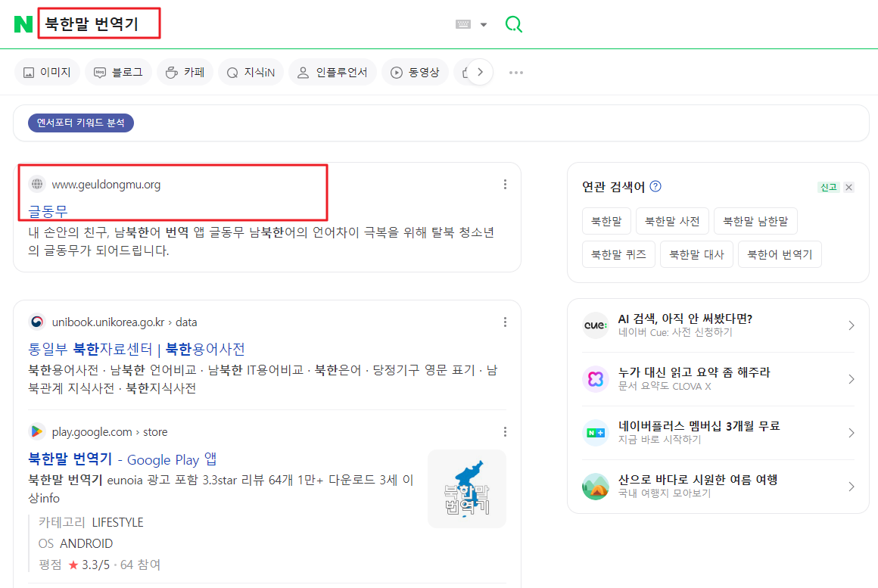Click the 카테고리 LIFESTYLE text
This screenshot has height=588, width=878.
[x=91, y=522]
